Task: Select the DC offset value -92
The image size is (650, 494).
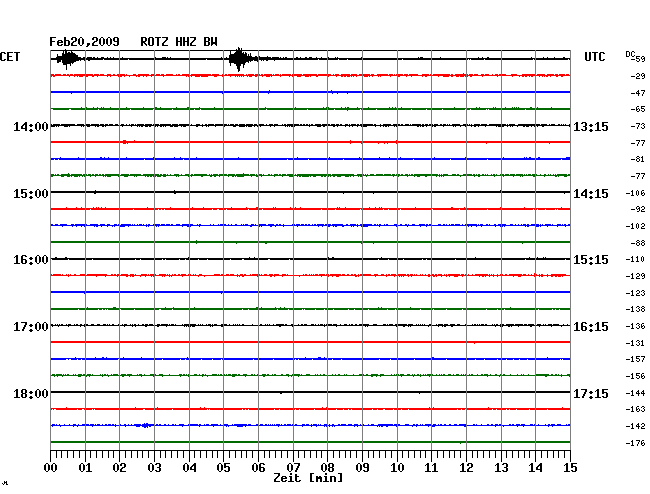Action: (x=638, y=209)
